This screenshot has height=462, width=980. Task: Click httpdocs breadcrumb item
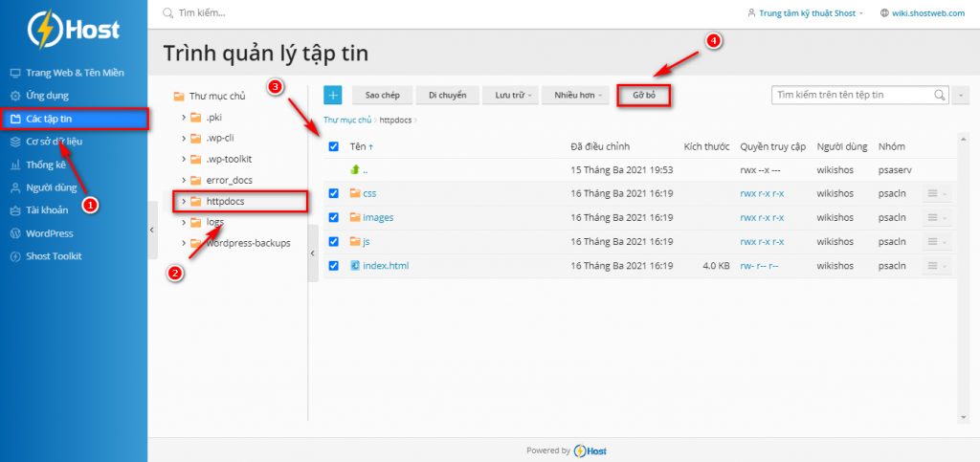394,120
